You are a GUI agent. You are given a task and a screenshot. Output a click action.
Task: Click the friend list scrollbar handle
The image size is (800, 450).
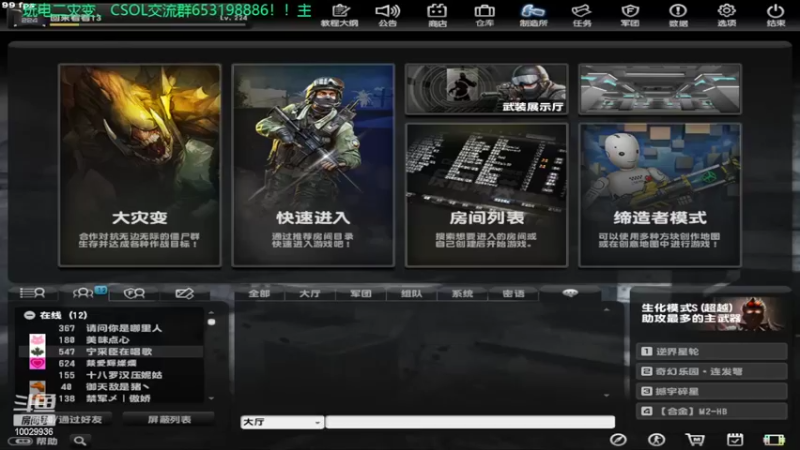[x=211, y=322]
